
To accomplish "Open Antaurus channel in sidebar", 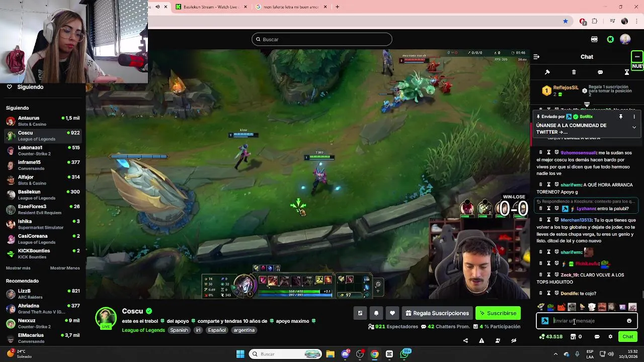I will (x=43, y=121).
